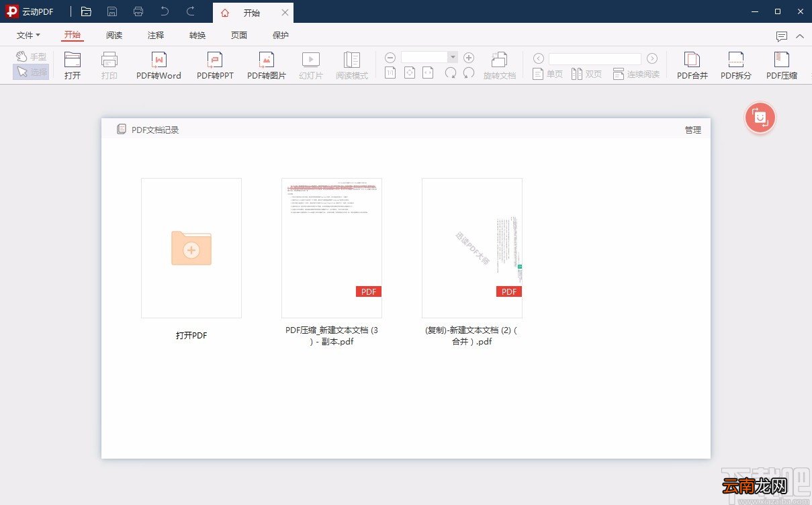Switch to 单页 single page view
Screen dimensions: 812x505
tap(547, 74)
